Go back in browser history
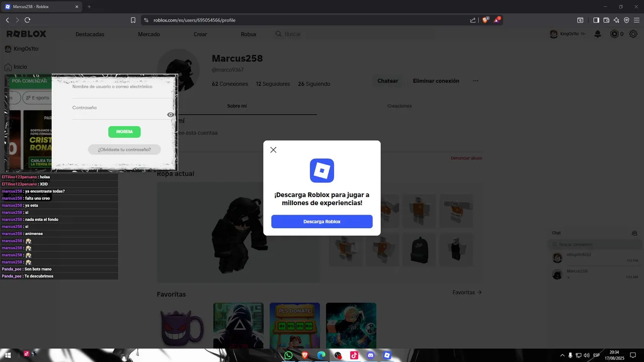Viewport: 644px width, 362px height. (8, 20)
